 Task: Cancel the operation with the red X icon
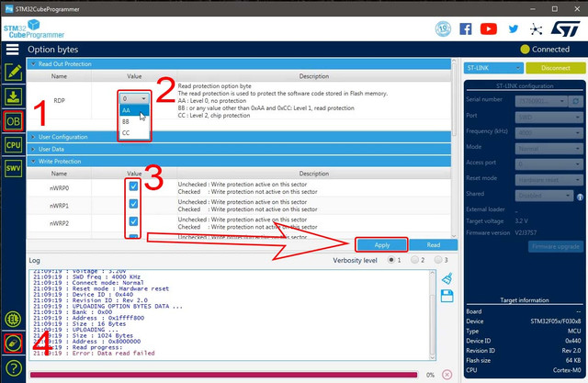click(447, 375)
